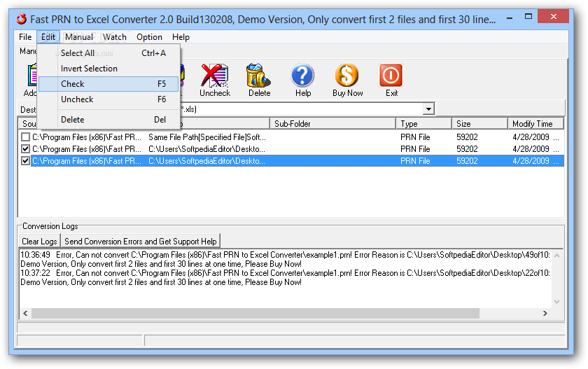Screen dimensions: 588x369
Task: Open the File menu
Action: 25,37
